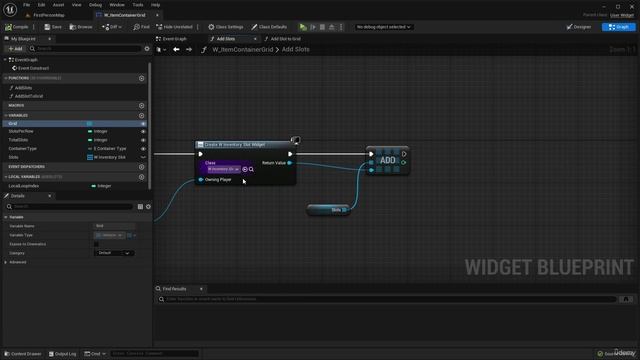Add a new local variable with plus icon
640x360 pixels.
pyautogui.click(x=142, y=177)
